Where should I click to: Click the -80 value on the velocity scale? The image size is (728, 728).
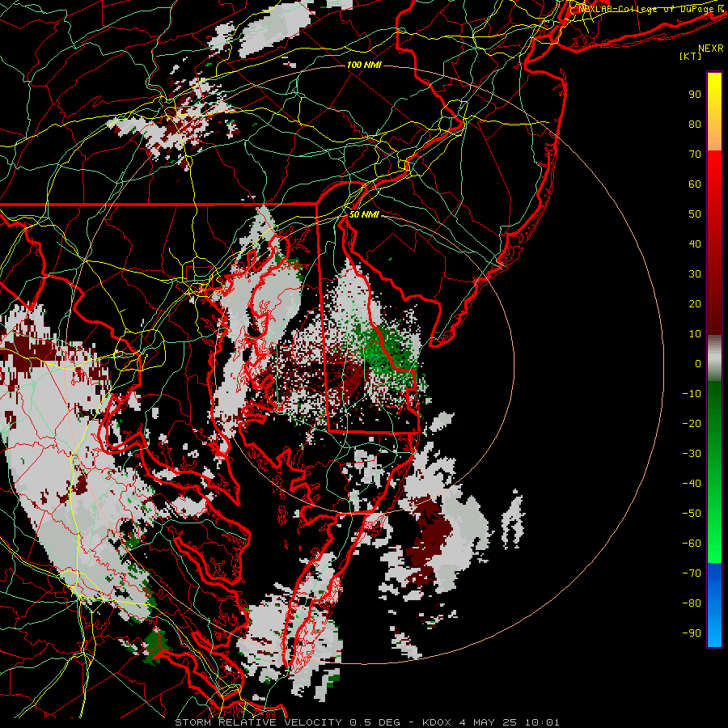tap(692, 603)
